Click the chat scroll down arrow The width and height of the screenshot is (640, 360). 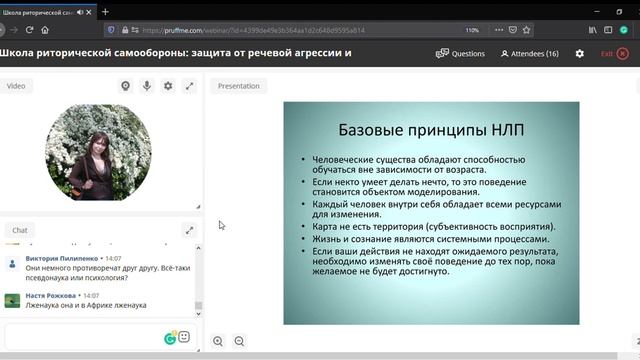point(198,314)
